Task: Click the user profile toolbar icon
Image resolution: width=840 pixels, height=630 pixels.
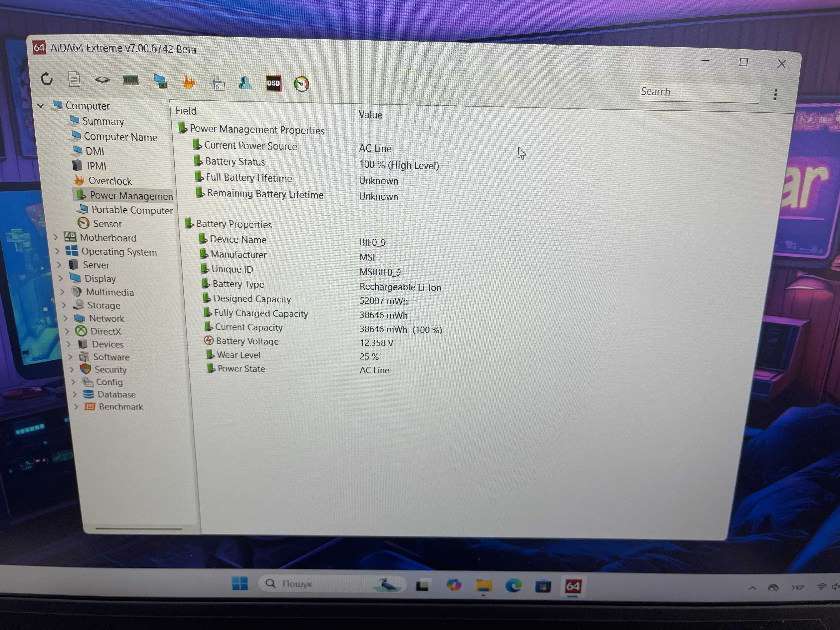Action: click(x=245, y=83)
